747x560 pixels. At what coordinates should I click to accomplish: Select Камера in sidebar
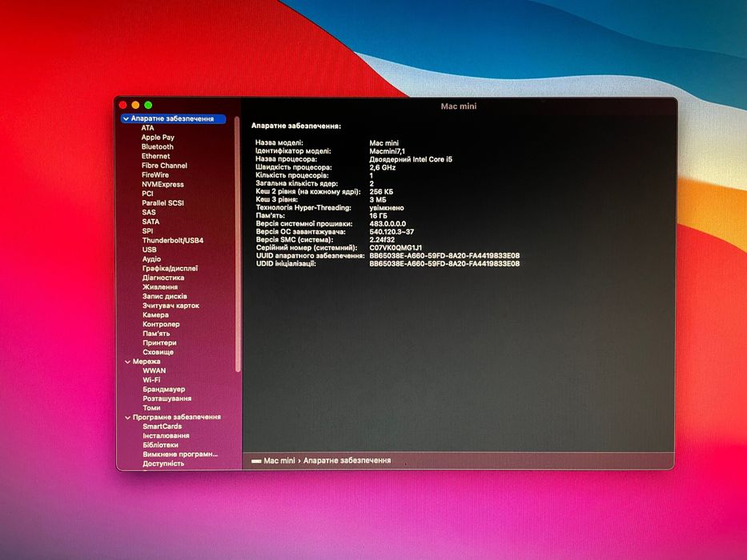[x=155, y=314]
